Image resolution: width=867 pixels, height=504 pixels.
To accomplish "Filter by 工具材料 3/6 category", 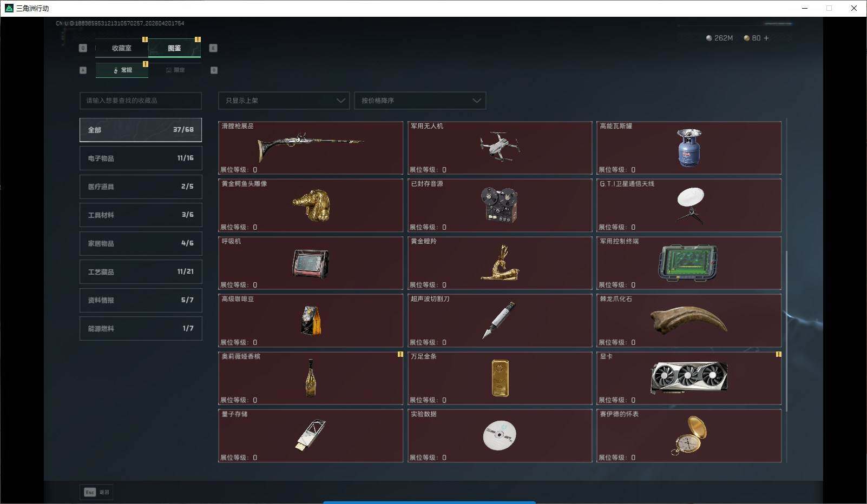I will pos(141,215).
